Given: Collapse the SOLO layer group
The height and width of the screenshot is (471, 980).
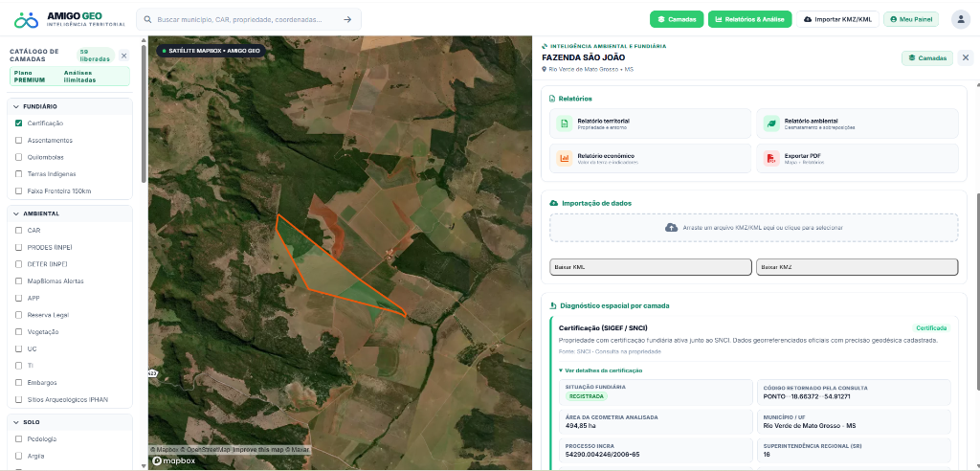Looking at the screenshot, I should coord(69,422).
